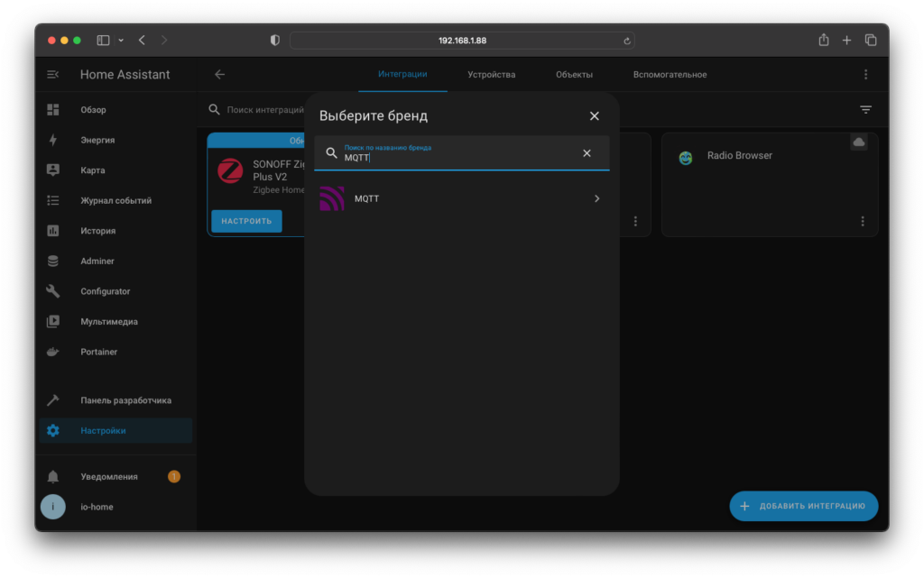Open Radio Browser card three-dot menu
Viewport: 924px width, 578px height.
point(863,221)
